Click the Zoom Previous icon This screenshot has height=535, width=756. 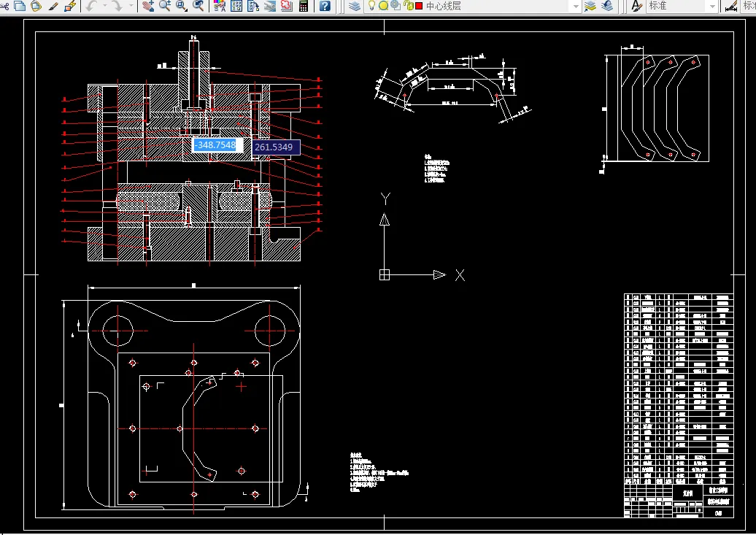(198, 6)
